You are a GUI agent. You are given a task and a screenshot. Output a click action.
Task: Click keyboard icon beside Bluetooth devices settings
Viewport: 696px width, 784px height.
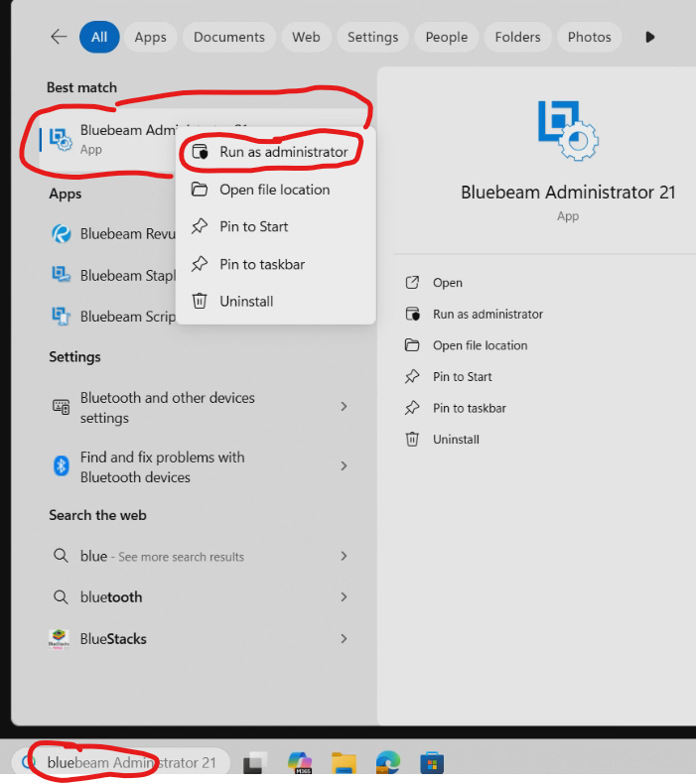[61, 407]
